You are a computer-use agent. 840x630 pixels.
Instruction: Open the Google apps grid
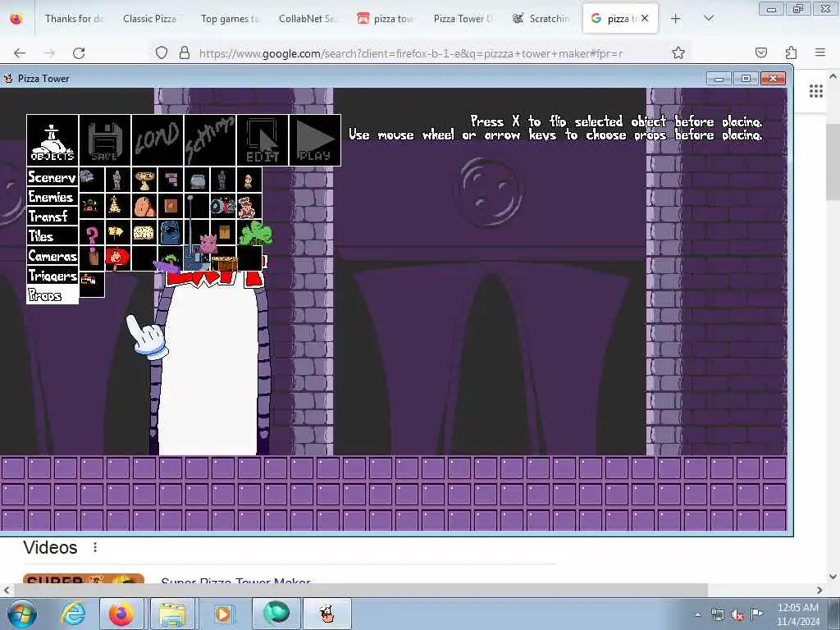pyautogui.click(x=816, y=92)
